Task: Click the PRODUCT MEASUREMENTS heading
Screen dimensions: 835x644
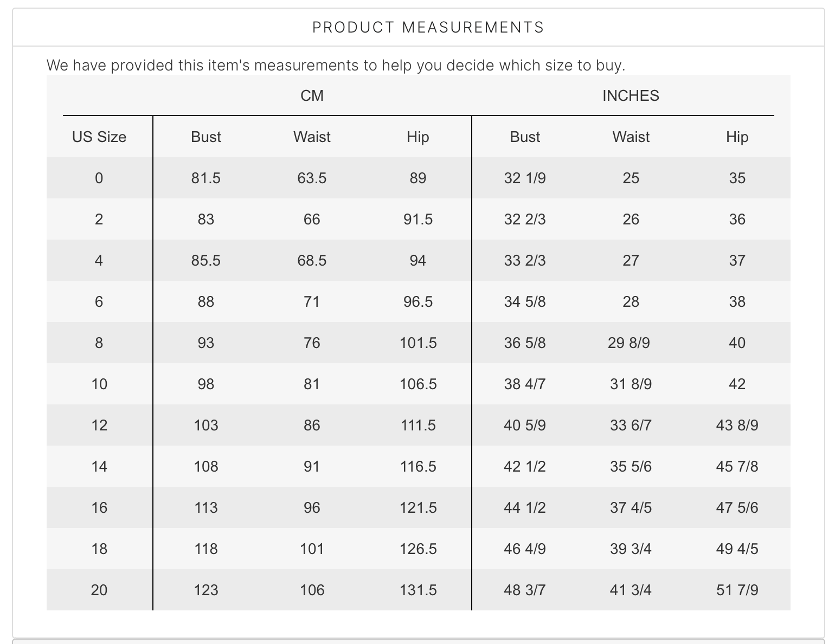Action: [428, 27]
